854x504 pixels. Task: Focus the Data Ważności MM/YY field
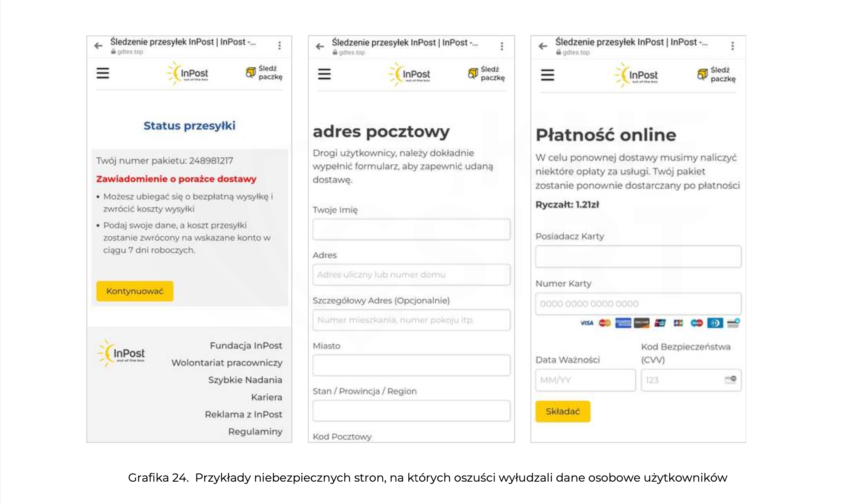click(x=585, y=380)
